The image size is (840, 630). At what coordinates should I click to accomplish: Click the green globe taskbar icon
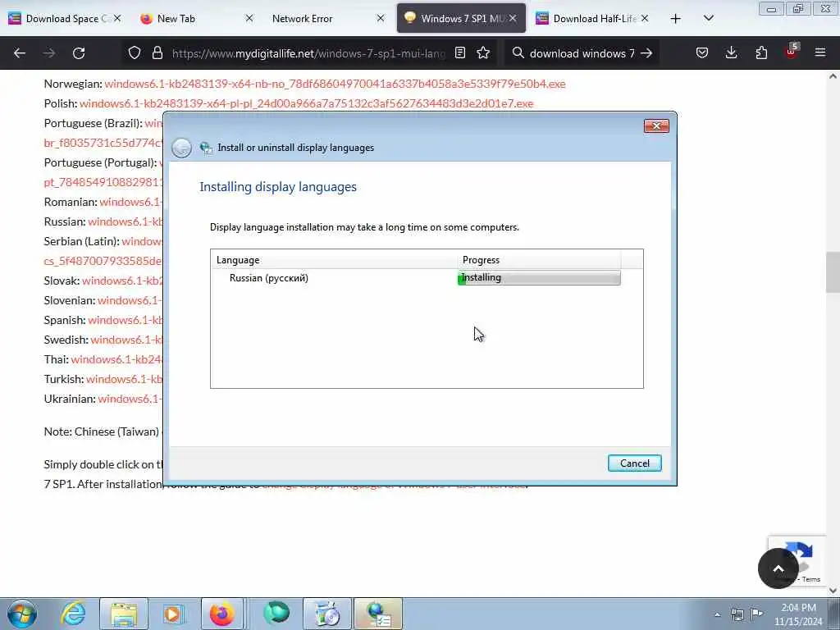[276, 614]
